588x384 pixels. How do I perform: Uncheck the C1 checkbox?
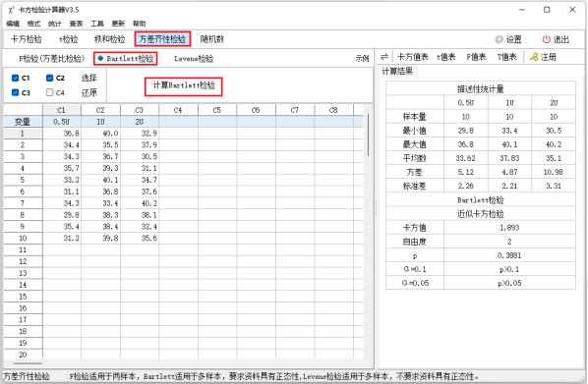16,78
